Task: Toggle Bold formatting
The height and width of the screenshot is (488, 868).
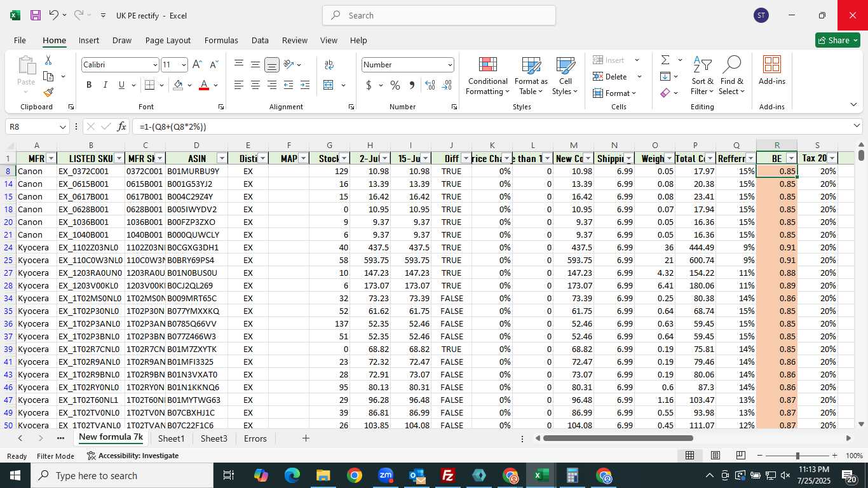Action: [89, 85]
